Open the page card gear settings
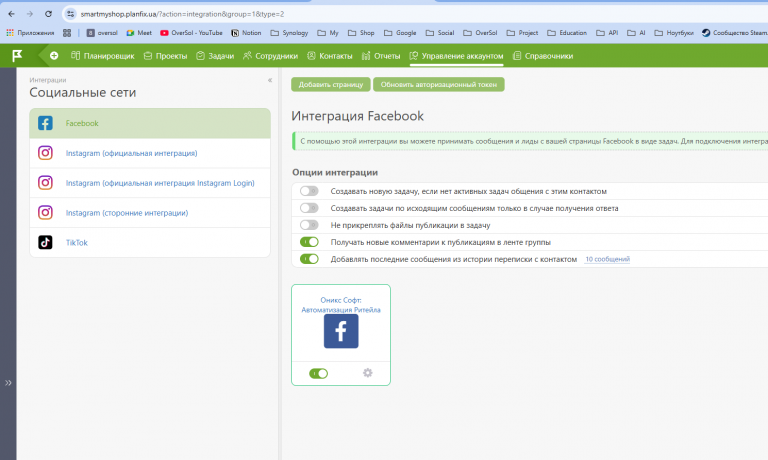Image resolution: width=768 pixels, height=460 pixels. coord(367,373)
